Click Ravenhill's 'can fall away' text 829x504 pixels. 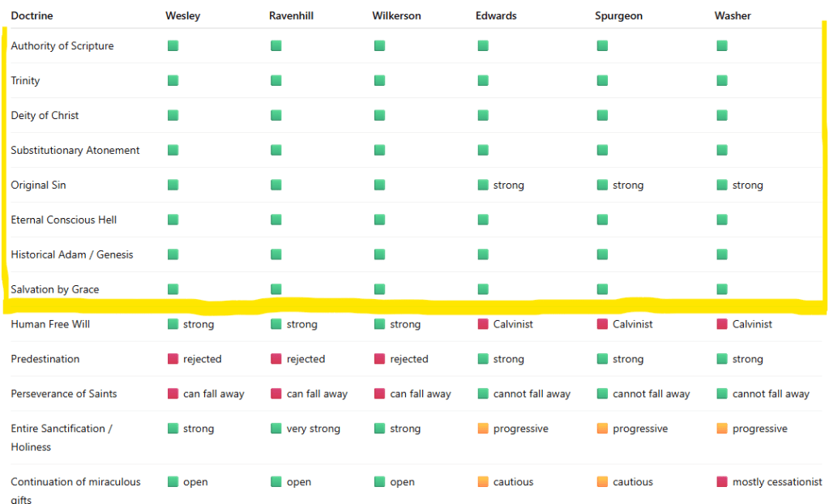pos(317,394)
